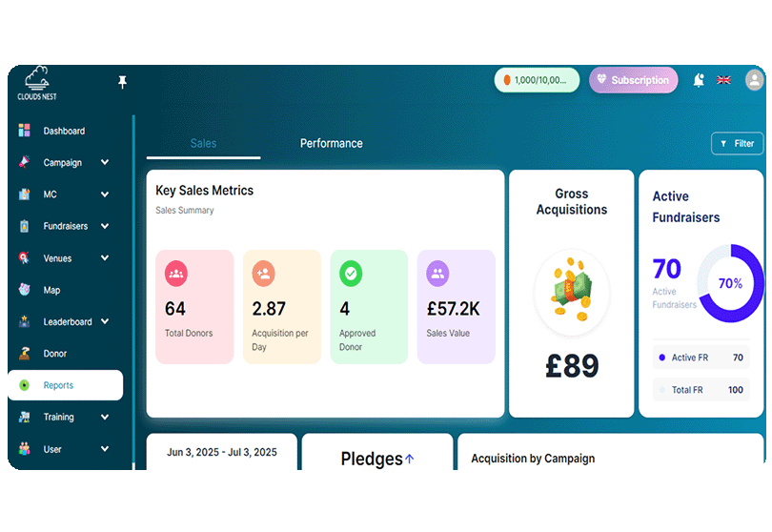Image resolution: width=772 pixels, height=532 pixels.
Task: Open Dashboard from the sidebar
Action: coord(65,131)
